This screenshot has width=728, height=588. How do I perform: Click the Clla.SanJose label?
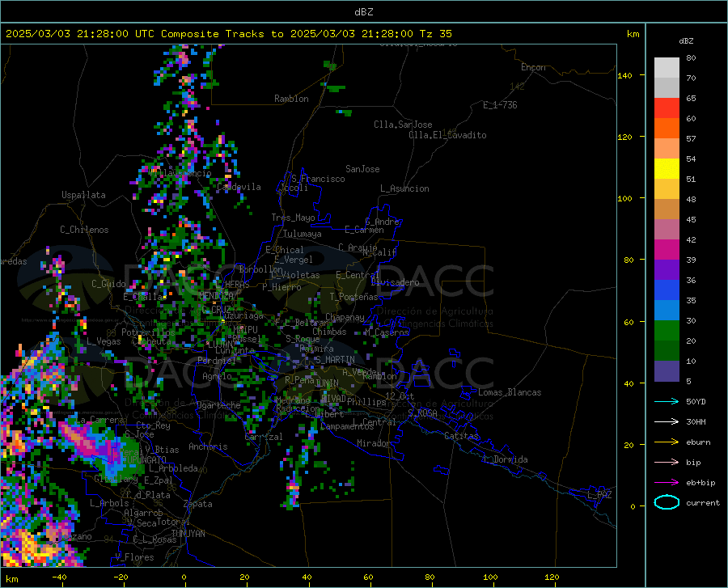tap(403, 125)
